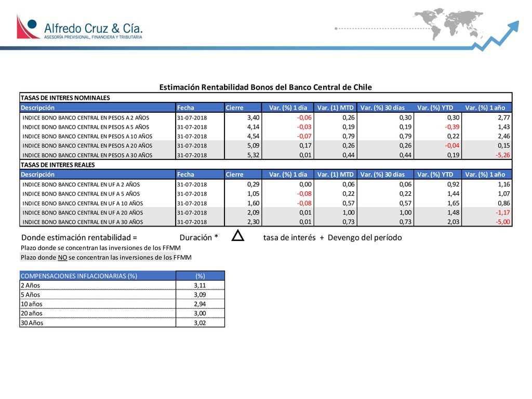Click the world map graphic in header
The height and width of the screenshot is (399, 532).
448,24
